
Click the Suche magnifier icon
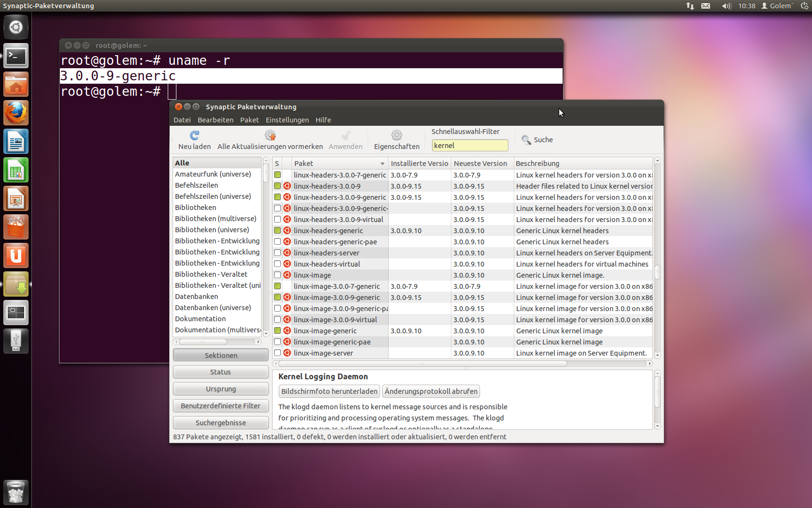[x=526, y=140]
